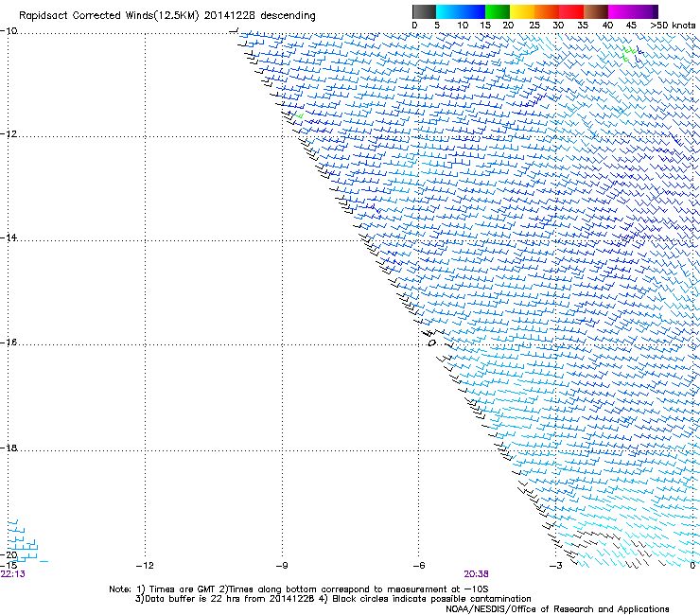
Task: Click the orange 25-30 knots legend segment
Action: point(547,11)
